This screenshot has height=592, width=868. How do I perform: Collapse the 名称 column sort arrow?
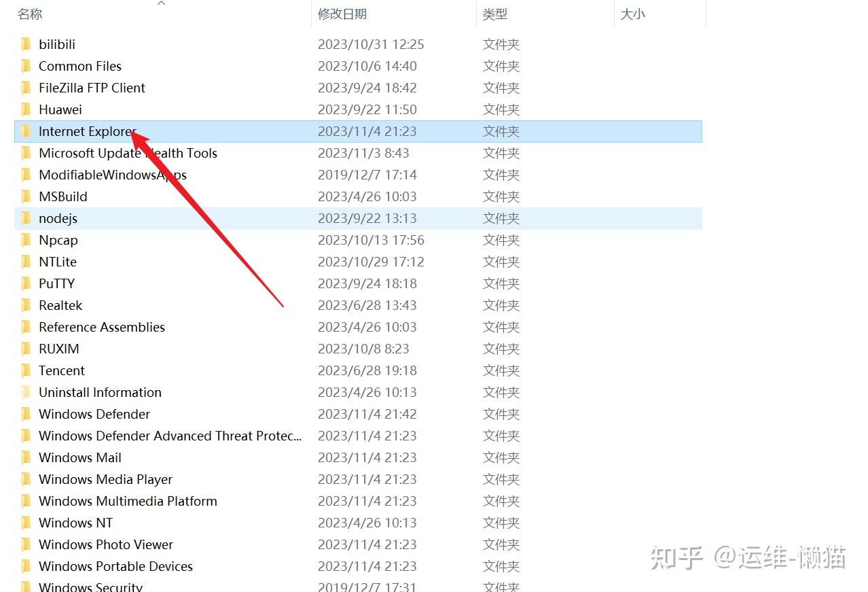pos(161,4)
